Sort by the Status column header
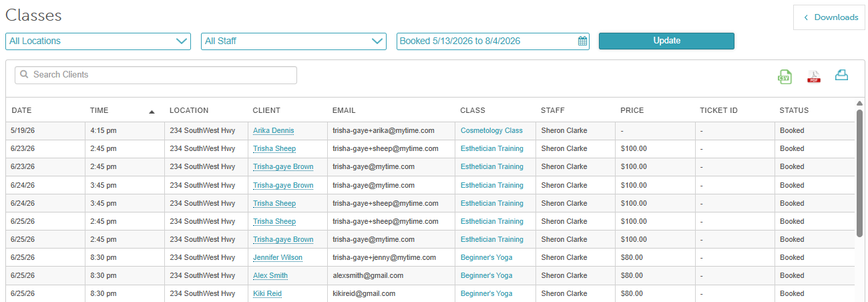Screen dimensions: 868x302 (794, 111)
